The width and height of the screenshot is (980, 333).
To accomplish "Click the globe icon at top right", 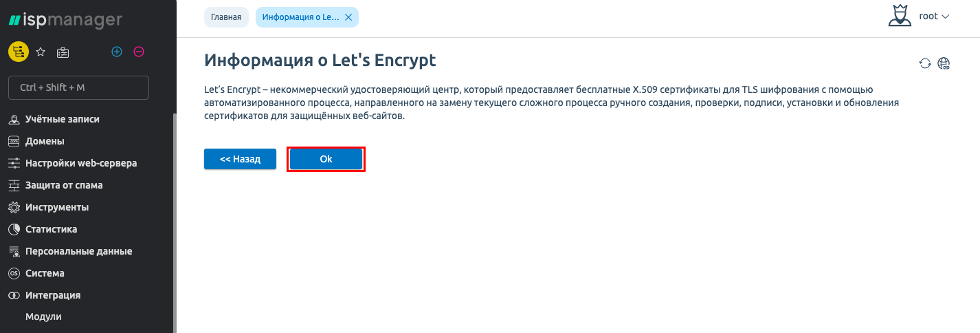I will point(944,63).
